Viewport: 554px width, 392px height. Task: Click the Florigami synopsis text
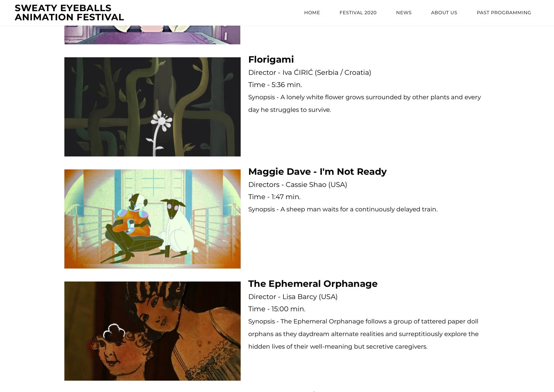pyautogui.click(x=364, y=103)
